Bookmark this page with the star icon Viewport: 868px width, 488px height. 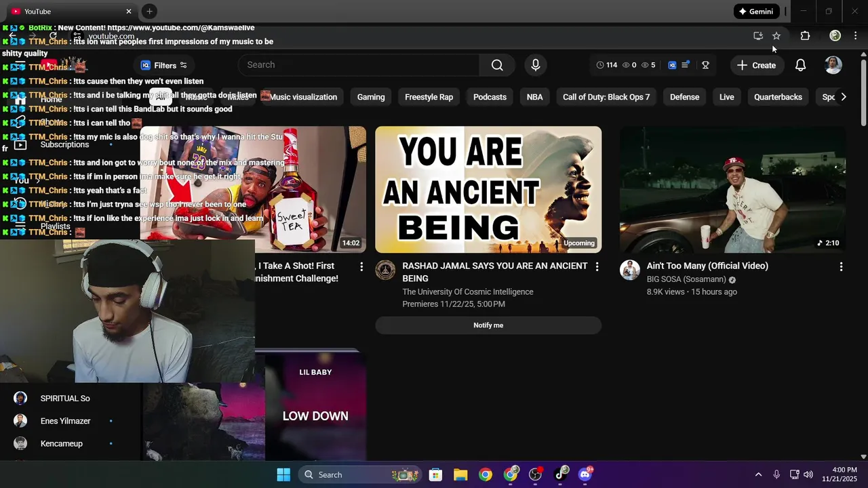[x=776, y=36]
